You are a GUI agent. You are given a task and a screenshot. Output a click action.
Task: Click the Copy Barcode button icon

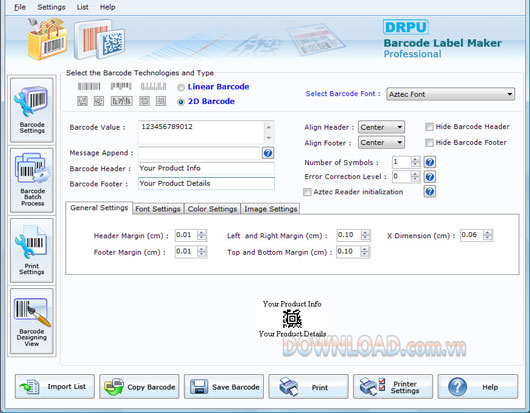pyautogui.click(x=114, y=387)
